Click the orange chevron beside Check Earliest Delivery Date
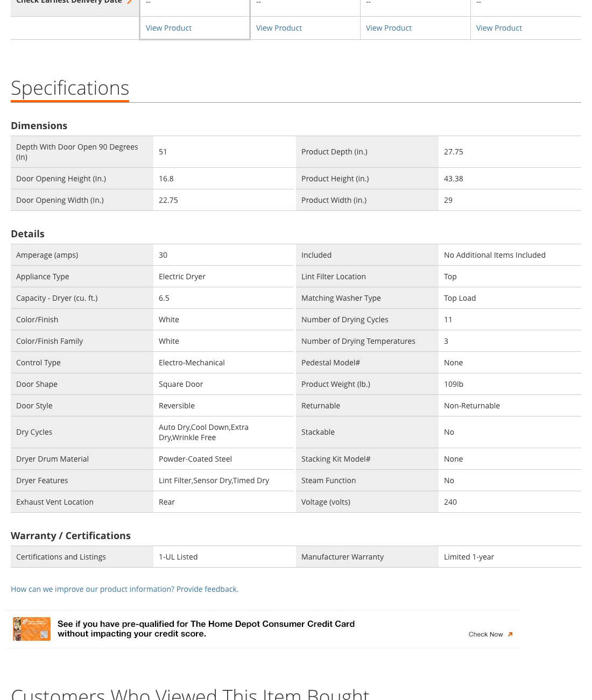The height and width of the screenshot is (700, 592). click(130, 2)
